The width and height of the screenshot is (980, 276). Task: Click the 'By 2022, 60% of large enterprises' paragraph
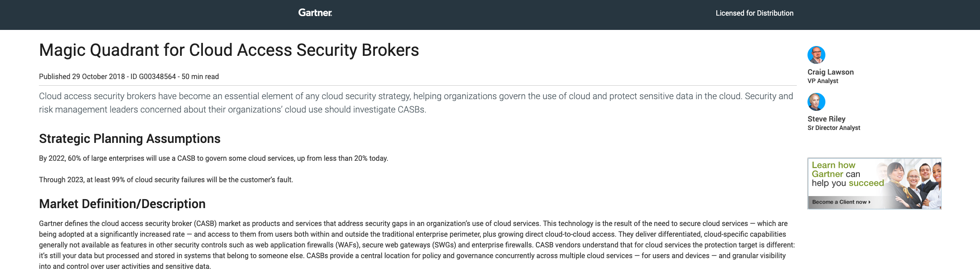[214, 158]
